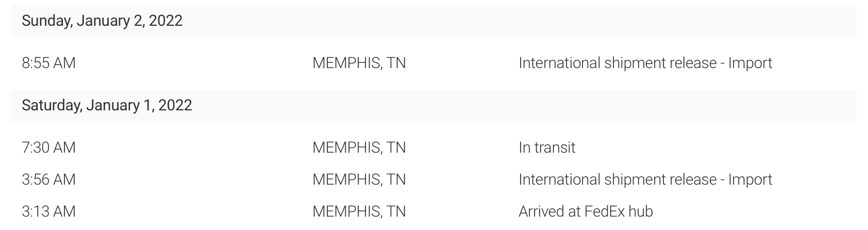
Task: Click the 3:56 AM International shipment release status
Action: pos(645,179)
